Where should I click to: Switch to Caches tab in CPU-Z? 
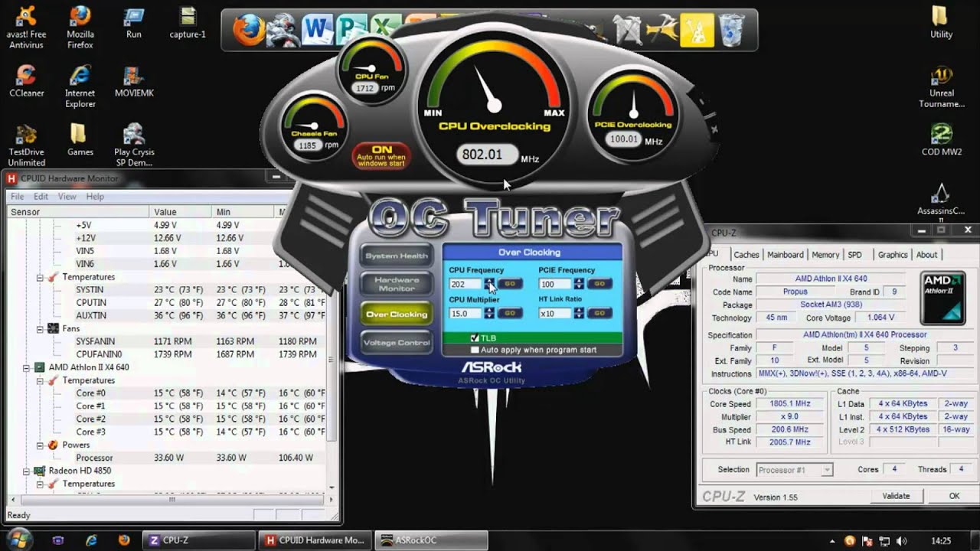pyautogui.click(x=746, y=255)
